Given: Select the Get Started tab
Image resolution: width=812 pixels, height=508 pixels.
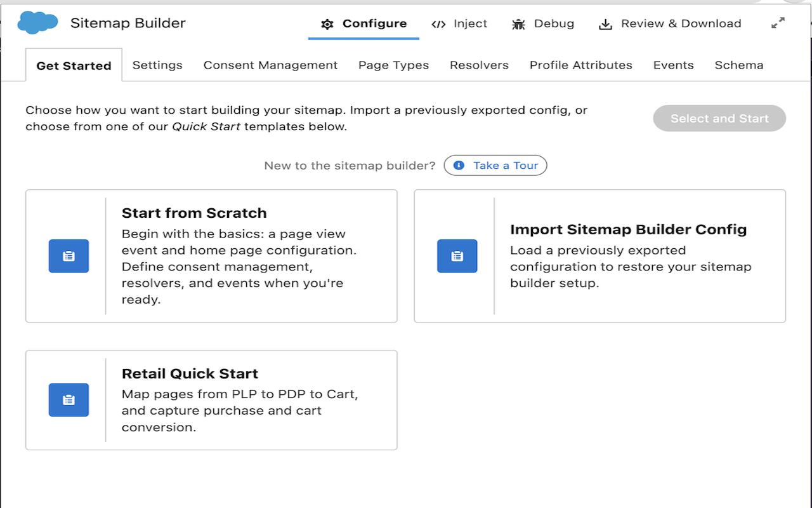Looking at the screenshot, I should 74,65.
